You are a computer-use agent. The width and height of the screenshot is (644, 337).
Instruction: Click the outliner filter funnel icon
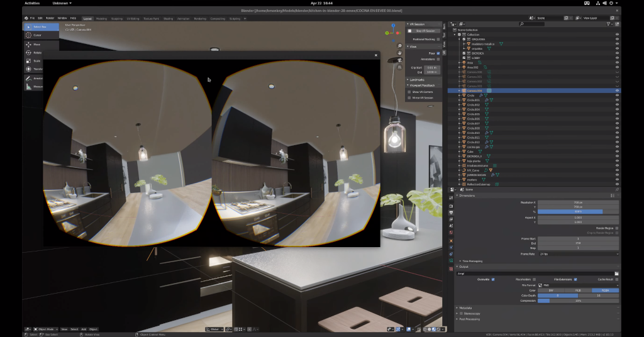click(609, 25)
